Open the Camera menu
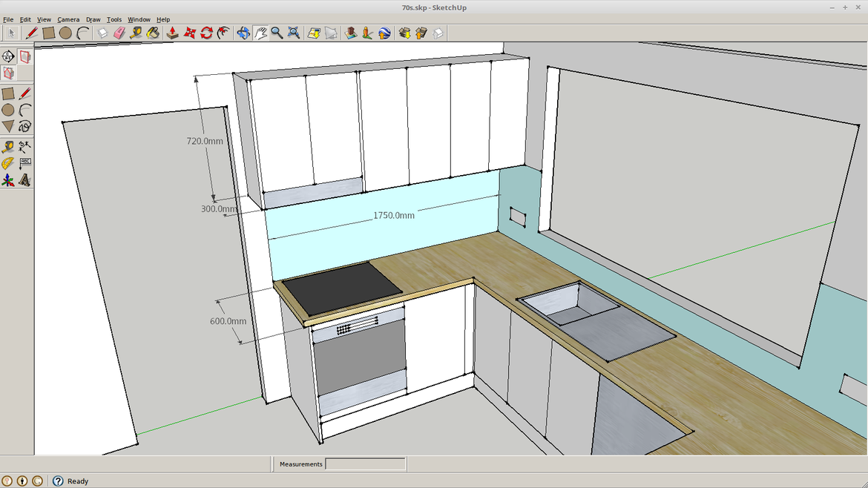The image size is (868, 488). point(68,19)
